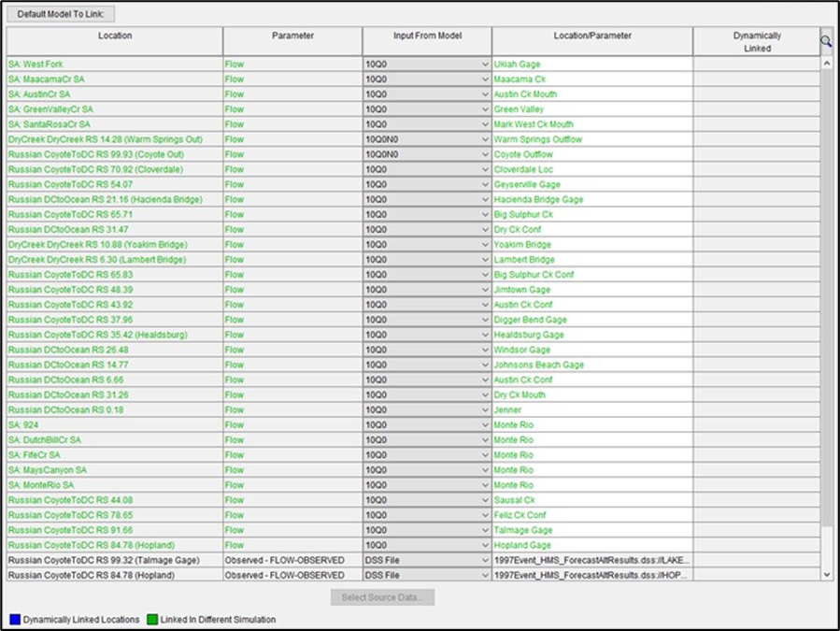Open the 10Q0 dropdown for SA: West Fork
This screenshot has height=631, width=840.
483,64
